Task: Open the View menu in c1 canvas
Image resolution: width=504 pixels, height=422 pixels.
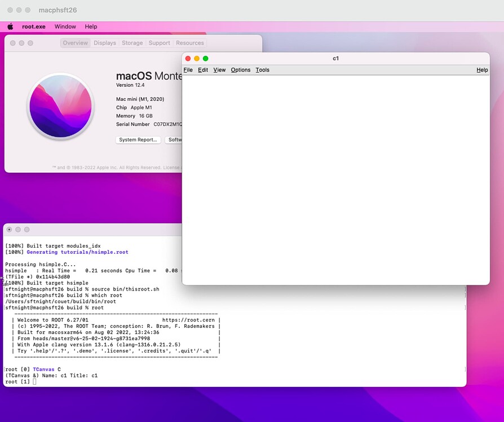Action: pos(219,70)
